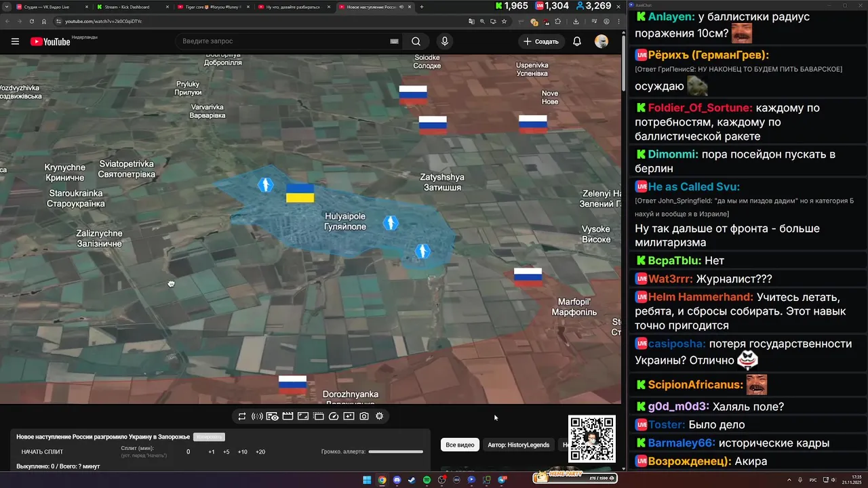Open the YouTube guide hamburger menu
This screenshot has height=488, width=868.
point(15,41)
